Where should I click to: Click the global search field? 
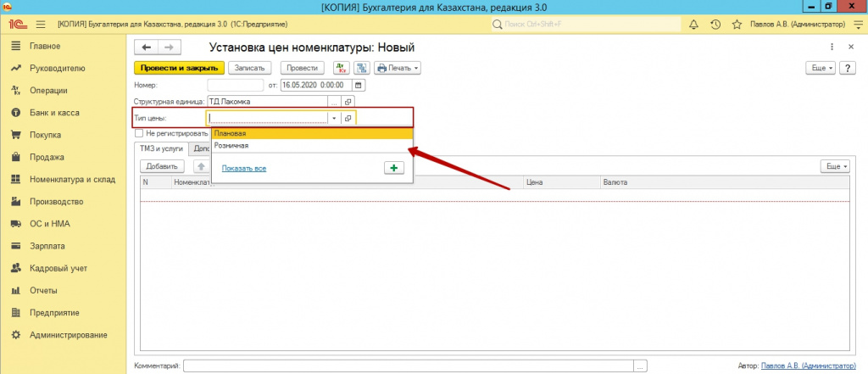586,25
